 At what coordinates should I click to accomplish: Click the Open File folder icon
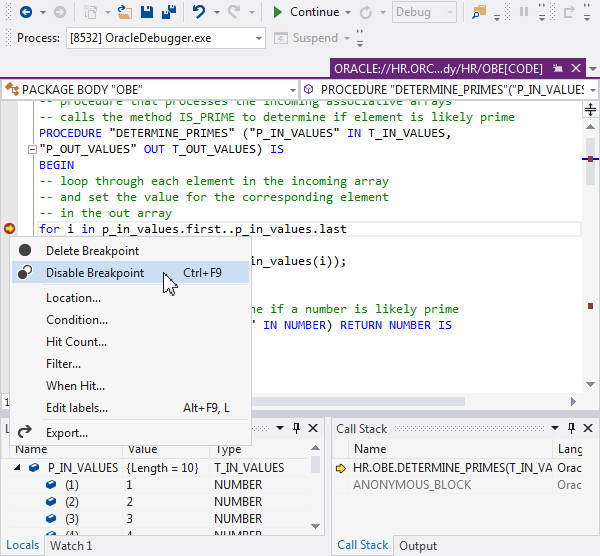(124, 12)
